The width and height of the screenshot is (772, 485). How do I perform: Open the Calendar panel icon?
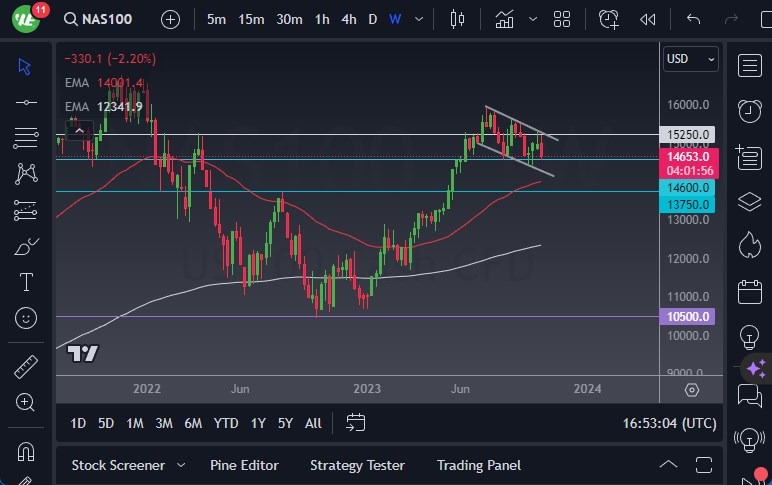click(x=749, y=292)
